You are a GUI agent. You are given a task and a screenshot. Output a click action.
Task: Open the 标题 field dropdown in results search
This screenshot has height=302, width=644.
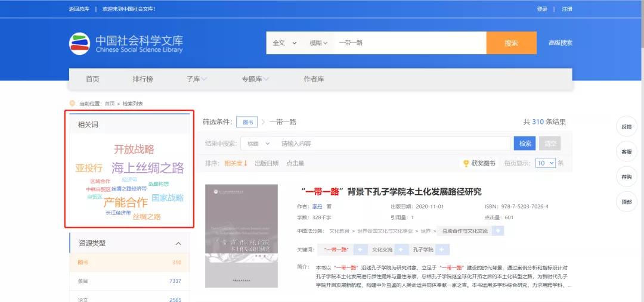click(x=258, y=144)
